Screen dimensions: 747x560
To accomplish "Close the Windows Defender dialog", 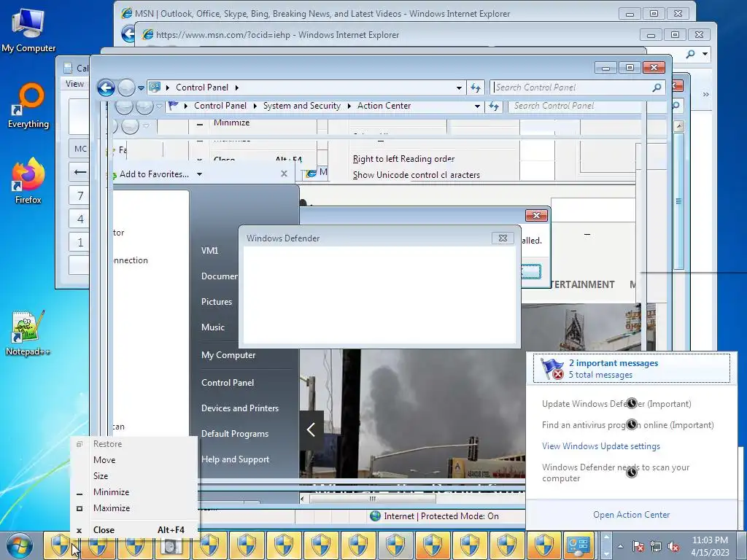I will coord(503,238).
